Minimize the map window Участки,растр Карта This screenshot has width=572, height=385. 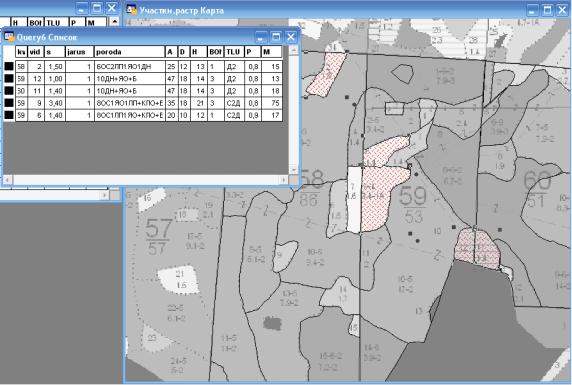tap(532, 10)
